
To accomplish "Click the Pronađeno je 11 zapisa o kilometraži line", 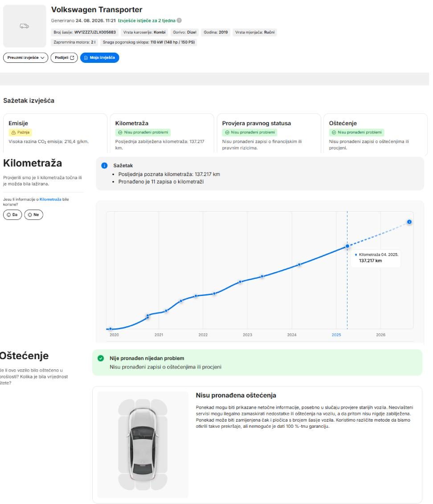I will pos(161,182).
